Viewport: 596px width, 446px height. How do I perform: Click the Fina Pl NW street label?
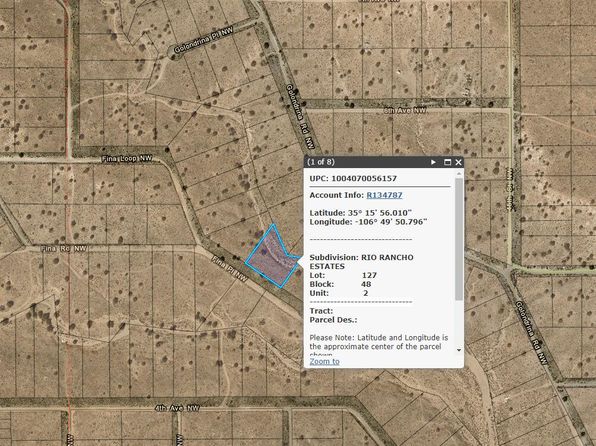pos(230,269)
